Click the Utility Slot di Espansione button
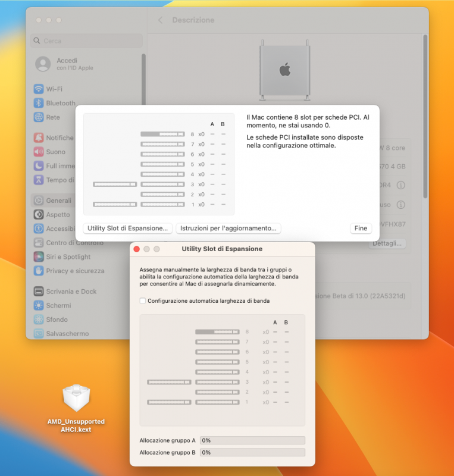This screenshot has height=476, width=454. [x=127, y=228]
